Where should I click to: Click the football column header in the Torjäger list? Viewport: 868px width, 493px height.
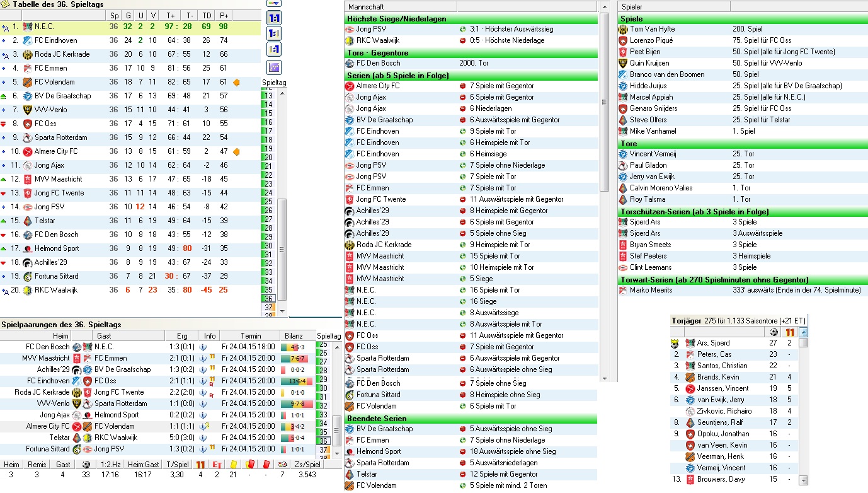pos(774,332)
